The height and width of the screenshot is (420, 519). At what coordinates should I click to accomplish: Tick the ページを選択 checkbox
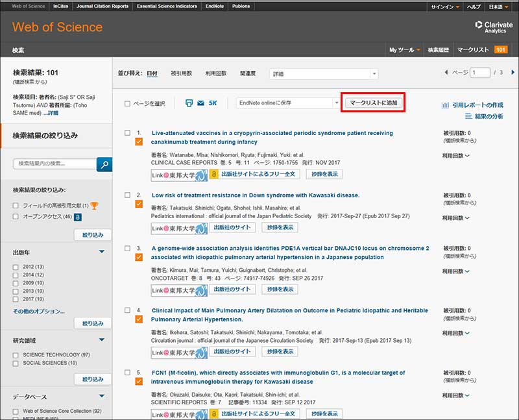(127, 104)
